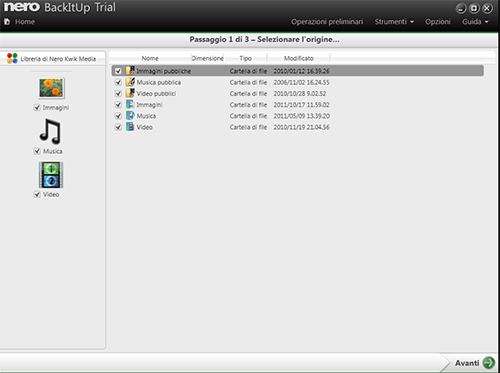Select the Immagini pubbliche row name
500x373 pixels.
[x=164, y=71]
